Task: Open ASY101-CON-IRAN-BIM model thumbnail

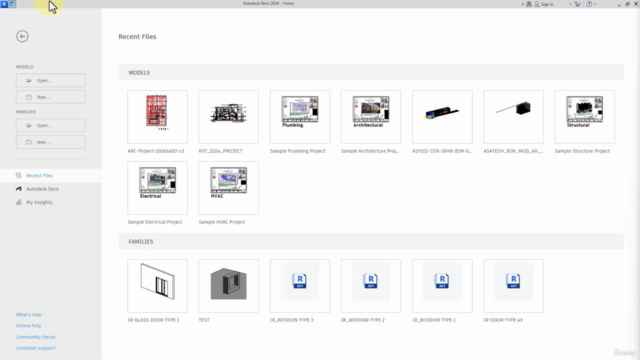Action: [442, 117]
